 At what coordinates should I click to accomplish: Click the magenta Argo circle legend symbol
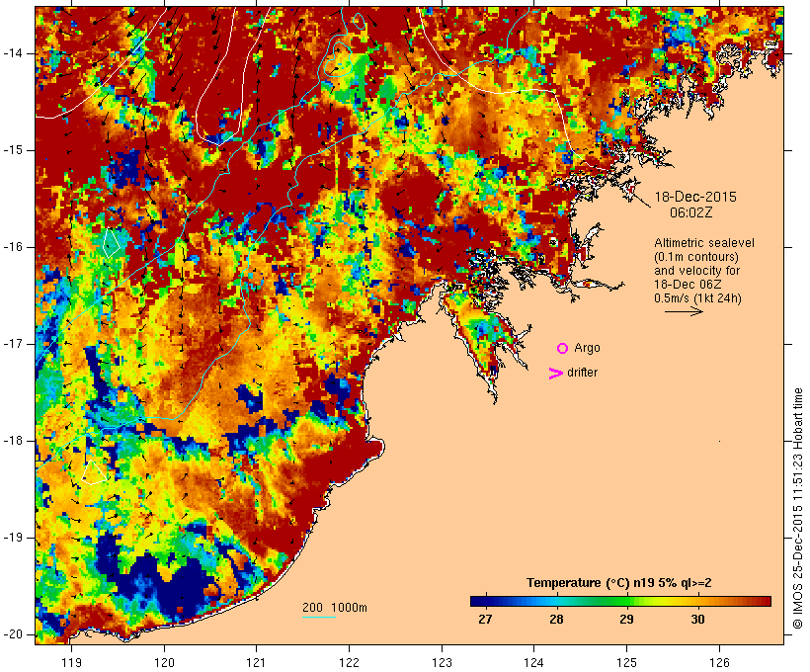(563, 349)
